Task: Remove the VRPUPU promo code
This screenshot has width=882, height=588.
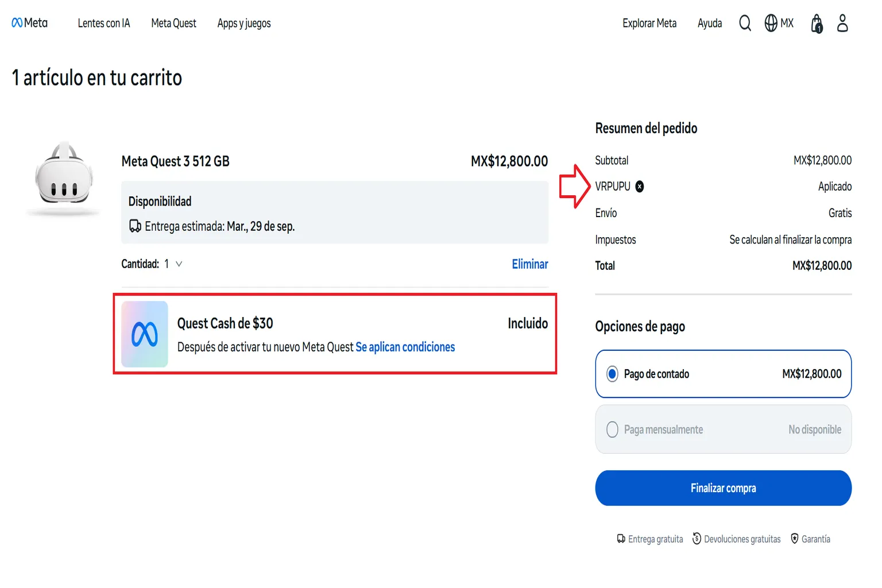Action: [x=640, y=187]
